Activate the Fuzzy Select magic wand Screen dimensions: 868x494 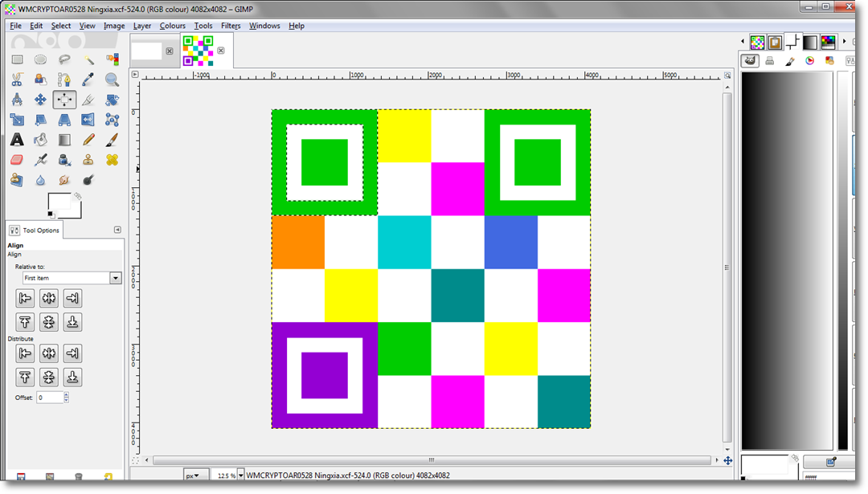click(x=88, y=59)
